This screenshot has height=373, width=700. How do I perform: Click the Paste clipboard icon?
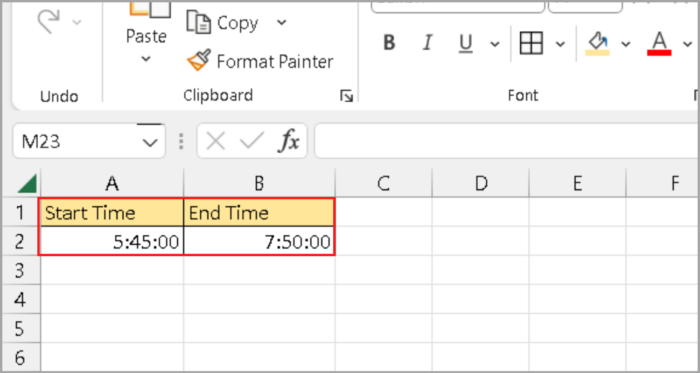point(150,9)
